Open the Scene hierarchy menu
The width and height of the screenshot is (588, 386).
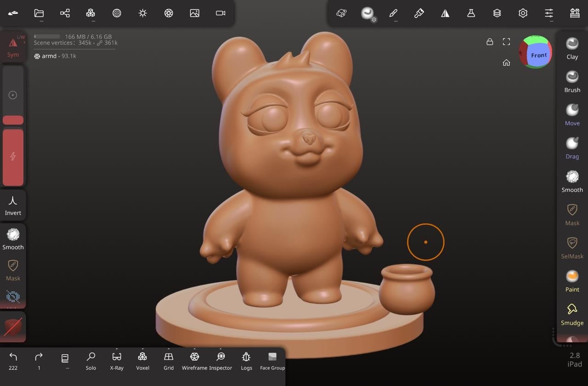coord(65,13)
